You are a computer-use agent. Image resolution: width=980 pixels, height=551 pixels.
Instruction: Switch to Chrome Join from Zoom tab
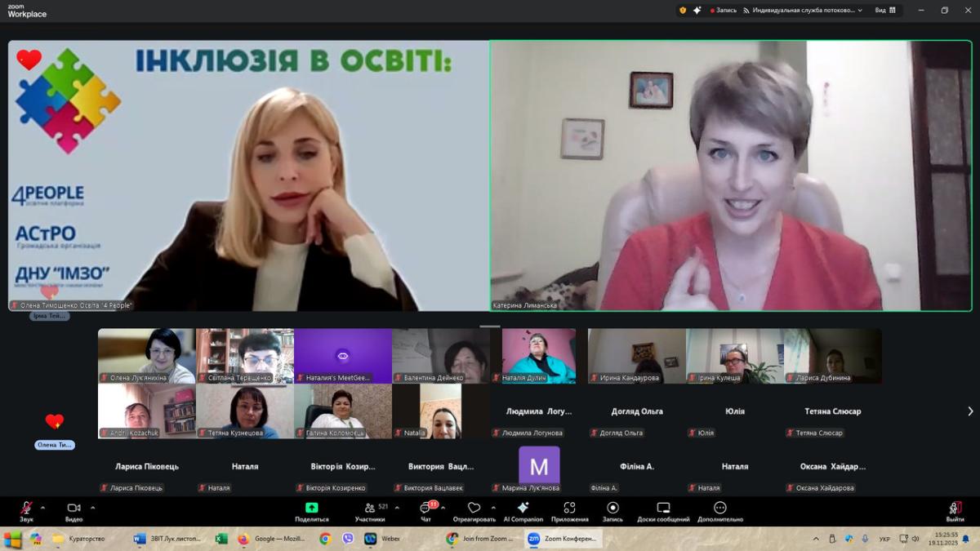tap(481, 539)
